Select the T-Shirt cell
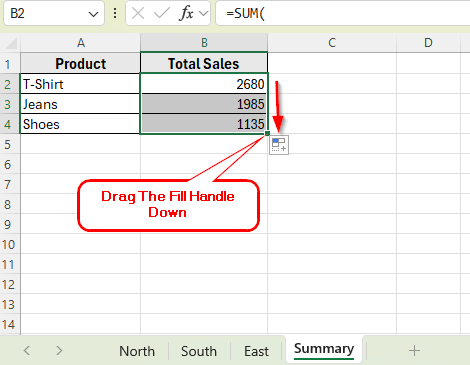 [x=80, y=84]
